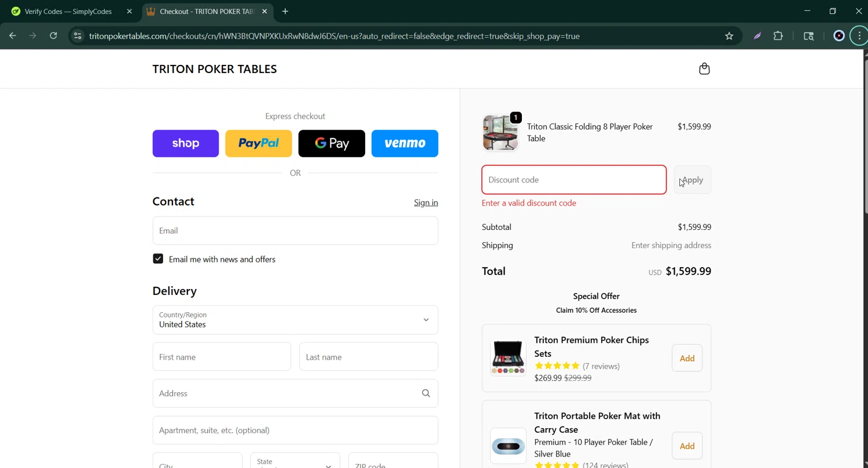The width and height of the screenshot is (868, 468).
Task: Add Triton Portable Poker Mat
Action: [687, 446]
